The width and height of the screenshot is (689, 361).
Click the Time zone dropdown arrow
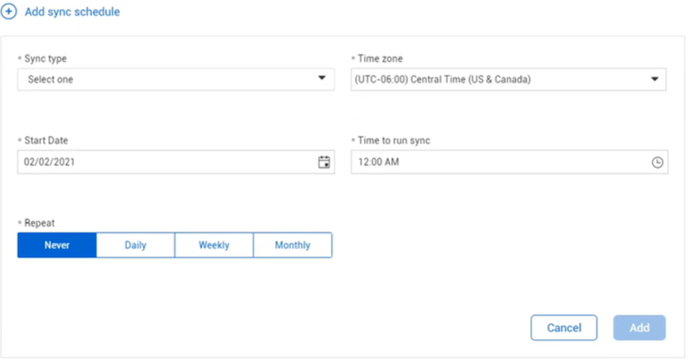point(654,79)
